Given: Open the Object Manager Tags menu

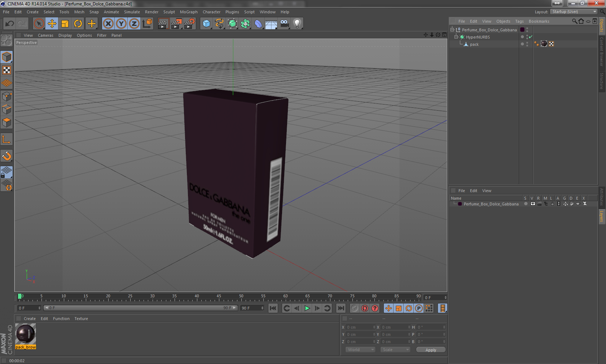Looking at the screenshot, I should 519,21.
